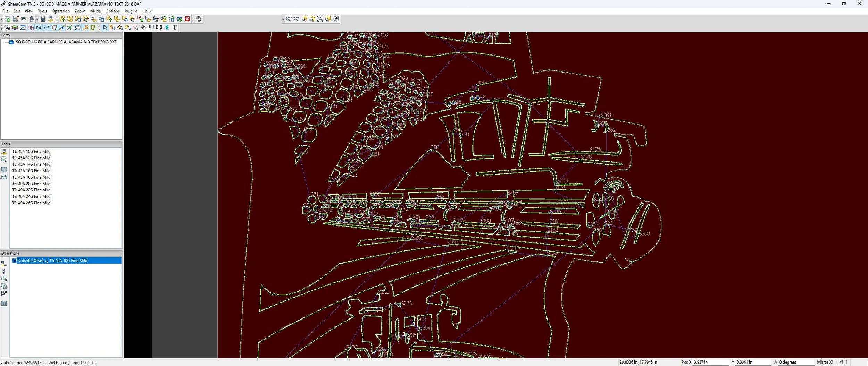Select the SO GOD MADE A FARMER part entry
The width and height of the screenshot is (868, 366).
66,42
